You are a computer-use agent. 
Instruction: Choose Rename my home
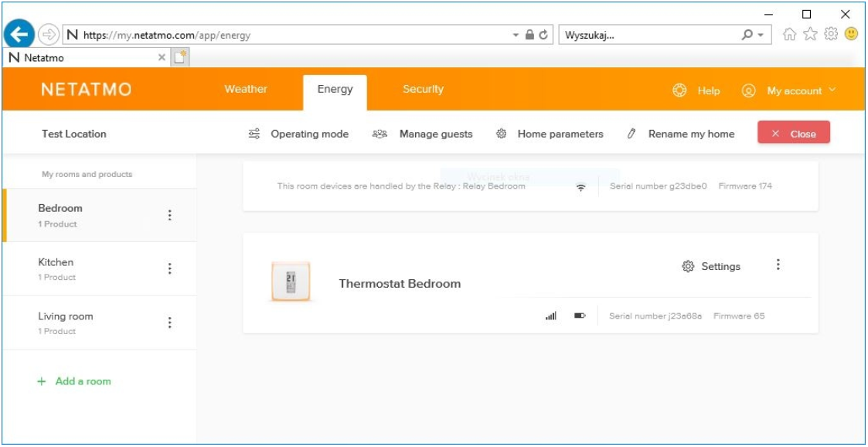coord(692,134)
